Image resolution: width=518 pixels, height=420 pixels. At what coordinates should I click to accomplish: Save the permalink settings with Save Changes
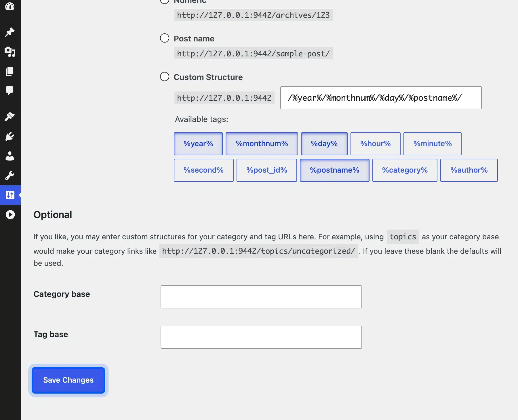coord(68,380)
